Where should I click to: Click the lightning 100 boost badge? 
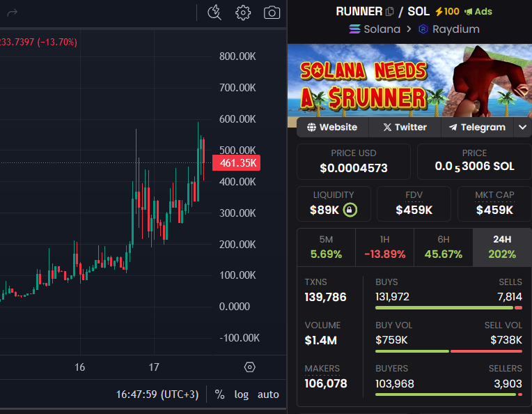click(x=447, y=12)
